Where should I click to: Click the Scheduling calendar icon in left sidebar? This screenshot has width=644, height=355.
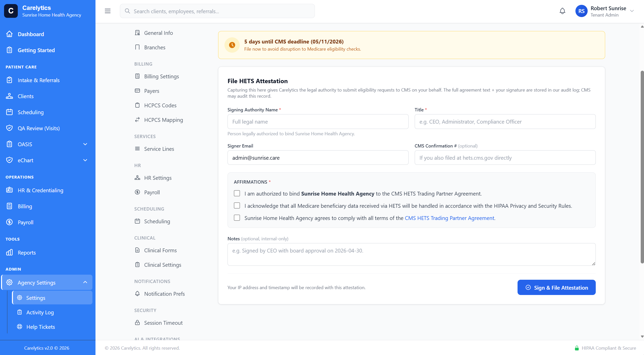(9, 112)
